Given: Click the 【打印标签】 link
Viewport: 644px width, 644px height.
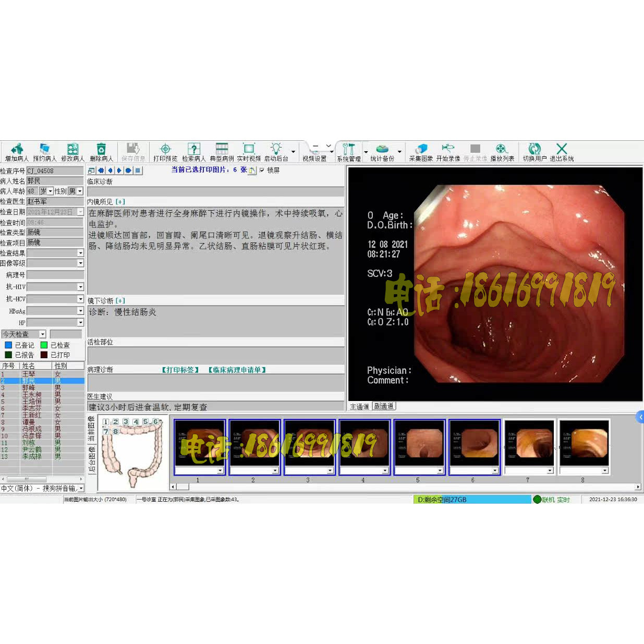Looking at the screenshot, I should pyautogui.click(x=180, y=370).
